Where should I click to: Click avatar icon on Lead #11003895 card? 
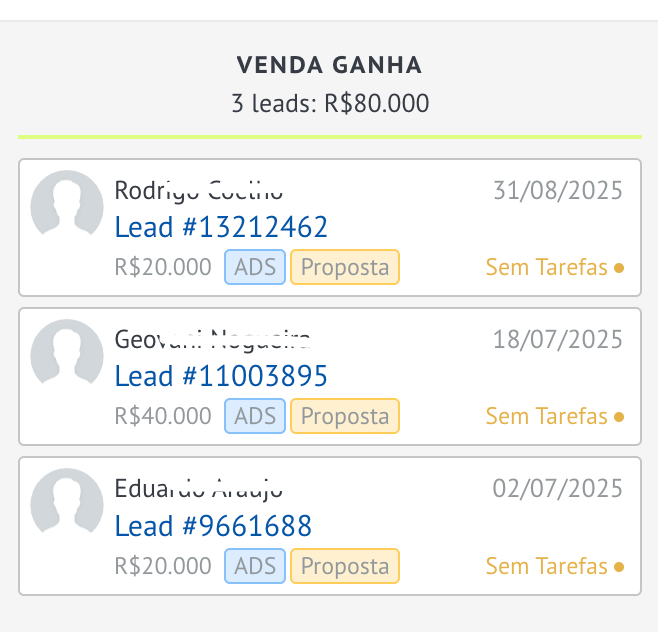[x=67, y=355]
